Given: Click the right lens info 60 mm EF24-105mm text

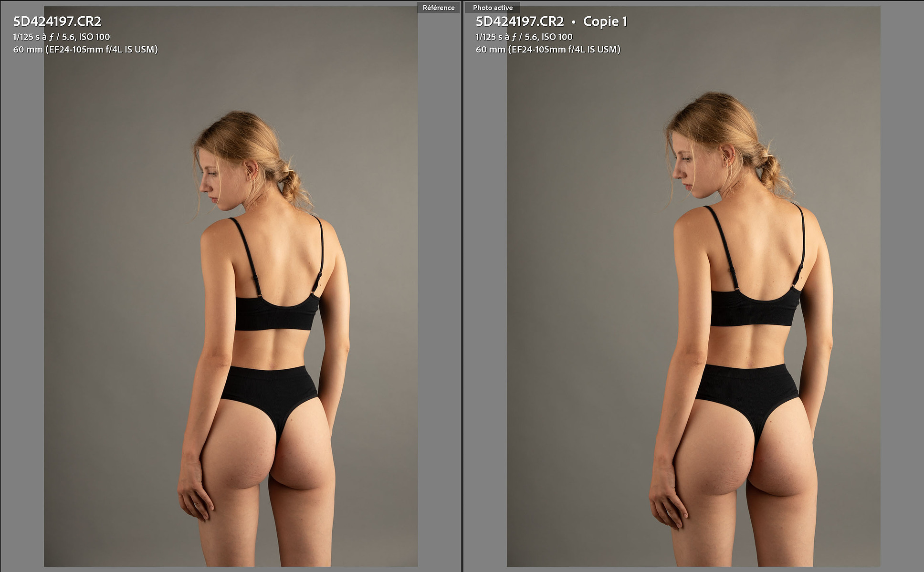Looking at the screenshot, I should [548, 49].
